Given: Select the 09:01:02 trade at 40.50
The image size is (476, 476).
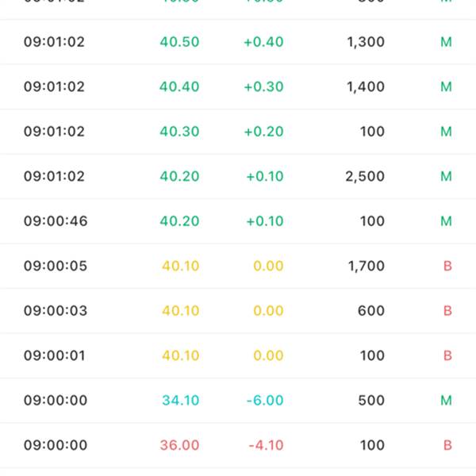Looking at the screenshot, I should (x=238, y=42).
